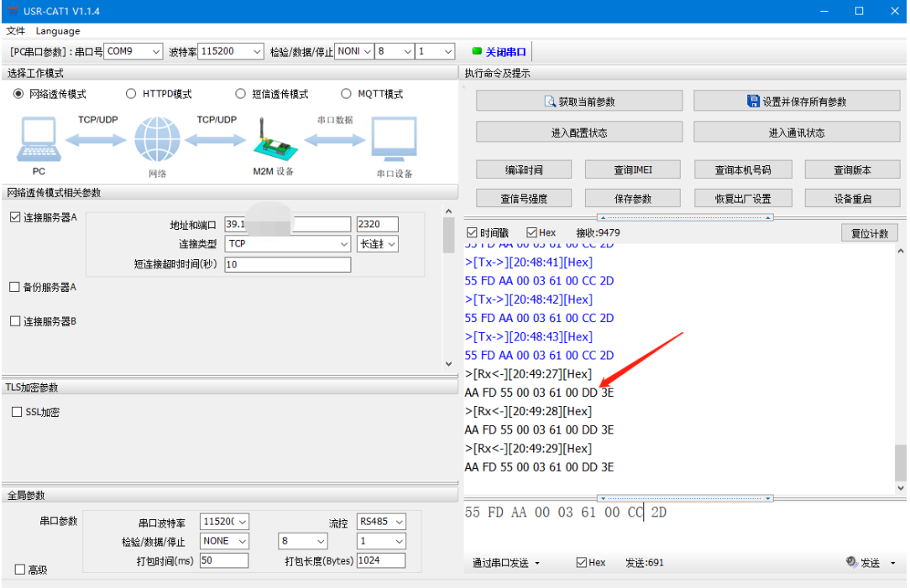Image resolution: width=910 pixels, height=588 pixels.
Task: Select HTTPD模式 radio button
Action: coord(131,94)
